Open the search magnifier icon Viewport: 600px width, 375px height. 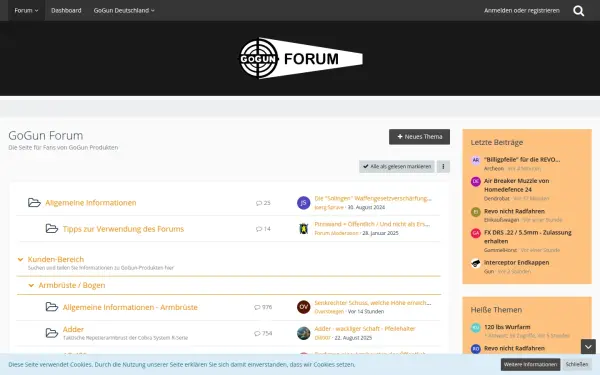tap(578, 11)
